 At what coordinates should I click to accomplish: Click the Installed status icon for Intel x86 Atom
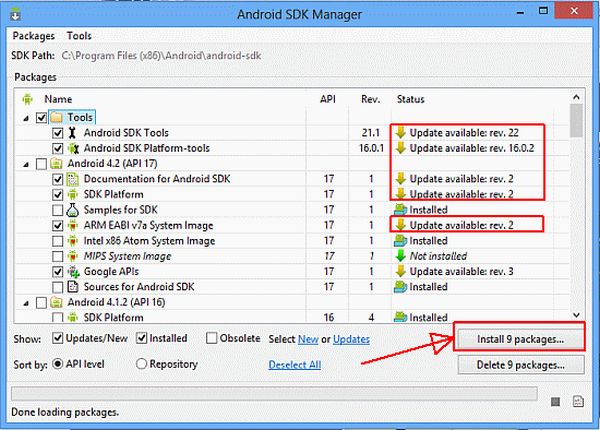pos(400,240)
